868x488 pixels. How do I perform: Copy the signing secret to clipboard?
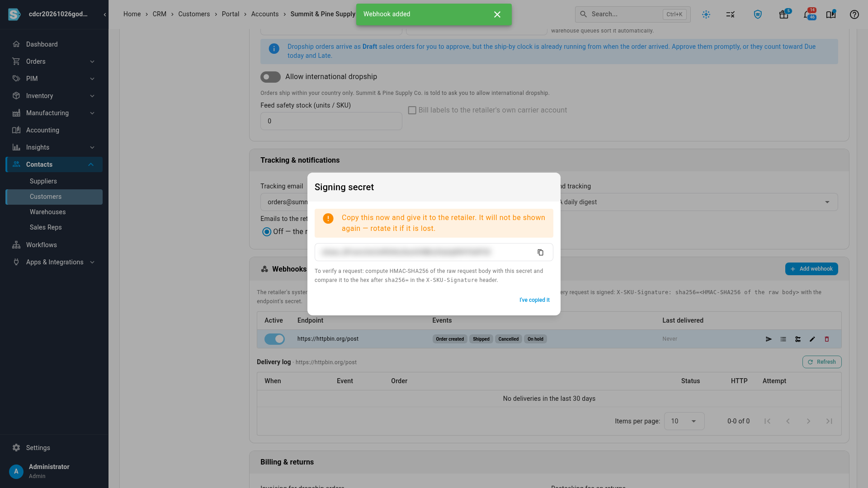(540, 252)
